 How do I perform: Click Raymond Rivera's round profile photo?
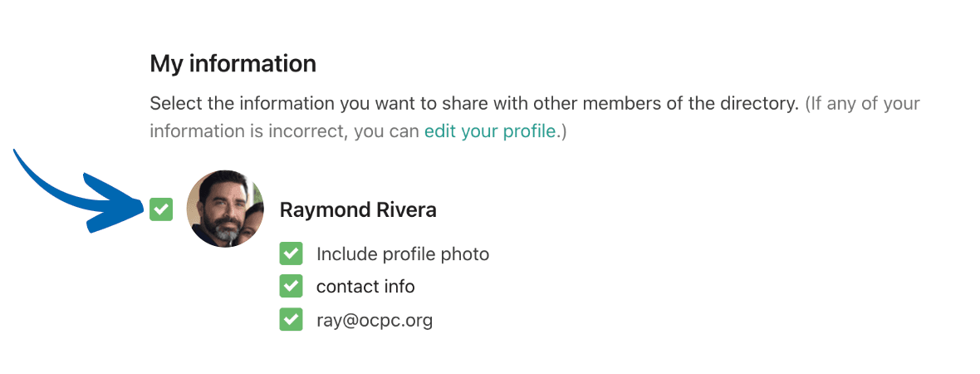click(x=225, y=209)
